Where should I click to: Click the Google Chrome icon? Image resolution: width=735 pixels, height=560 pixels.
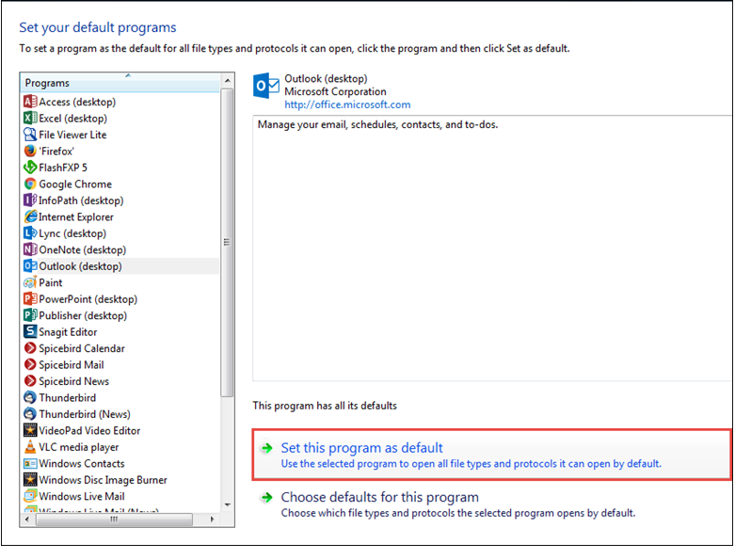pos(30,184)
